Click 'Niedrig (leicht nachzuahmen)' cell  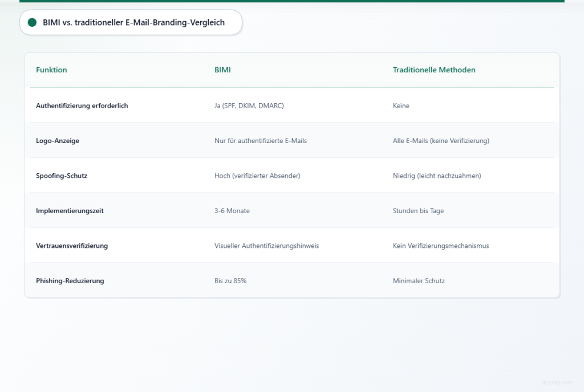point(437,175)
